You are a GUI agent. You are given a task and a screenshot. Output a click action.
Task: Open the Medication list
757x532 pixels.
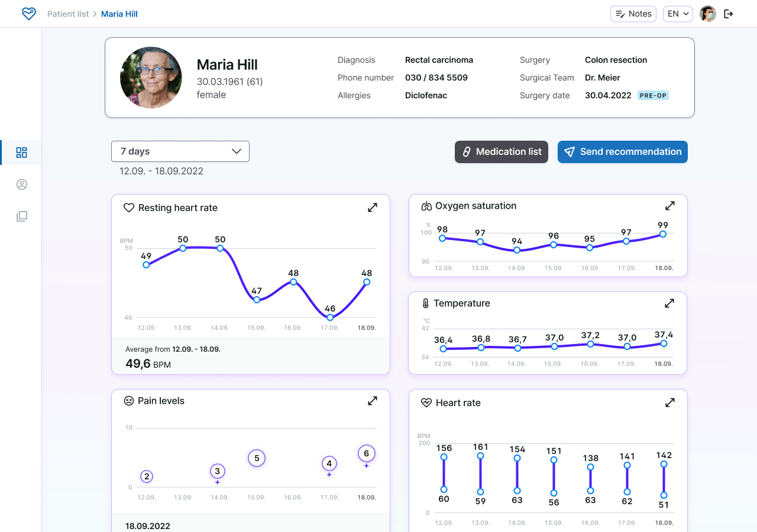pos(501,151)
